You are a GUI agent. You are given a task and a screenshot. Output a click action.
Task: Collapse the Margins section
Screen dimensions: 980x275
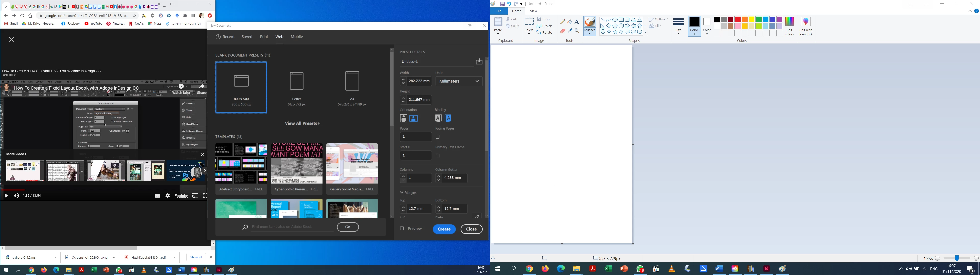tap(402, 193)
